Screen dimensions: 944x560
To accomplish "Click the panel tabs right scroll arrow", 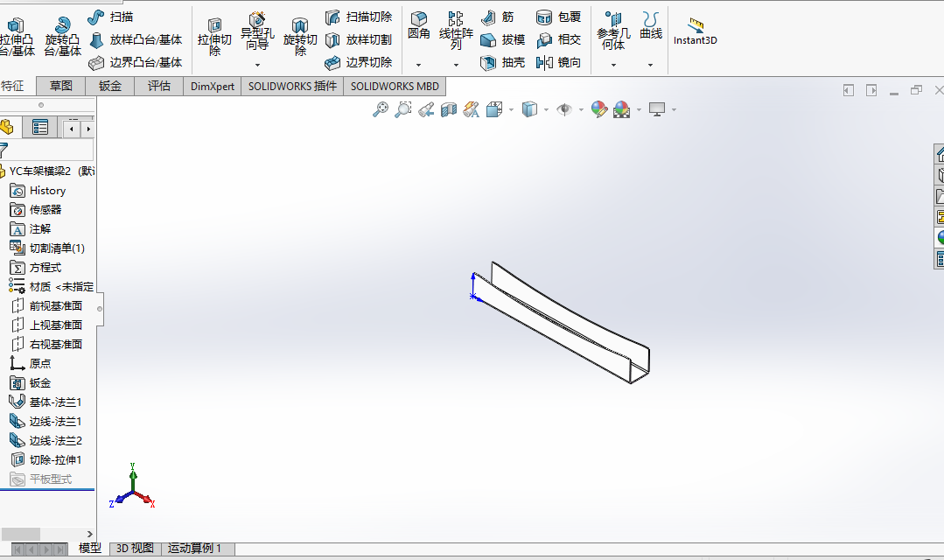I will tap(88, 129).
